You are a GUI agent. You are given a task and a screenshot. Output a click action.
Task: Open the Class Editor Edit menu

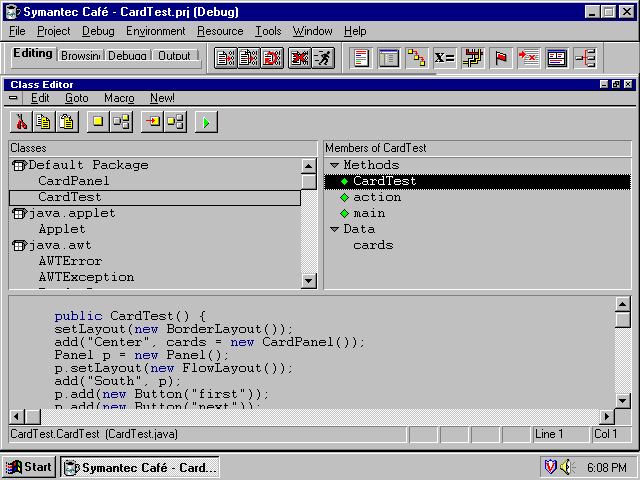[x=40, y=98]
